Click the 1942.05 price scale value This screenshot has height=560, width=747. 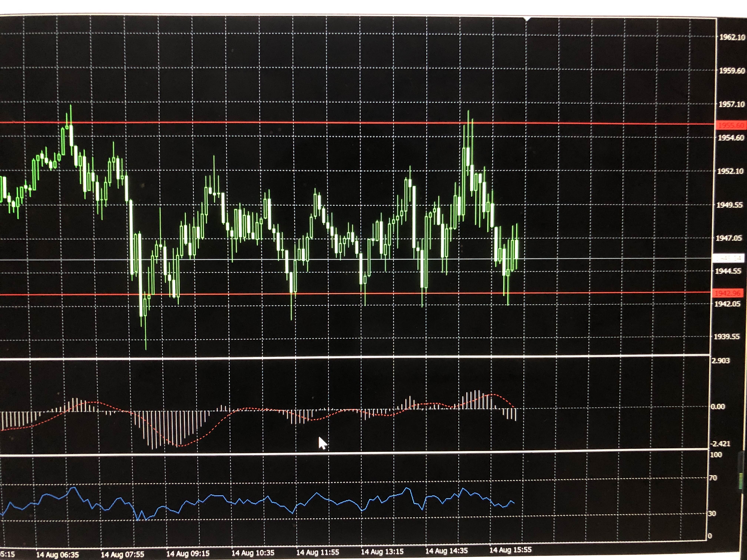click(727, 304)
